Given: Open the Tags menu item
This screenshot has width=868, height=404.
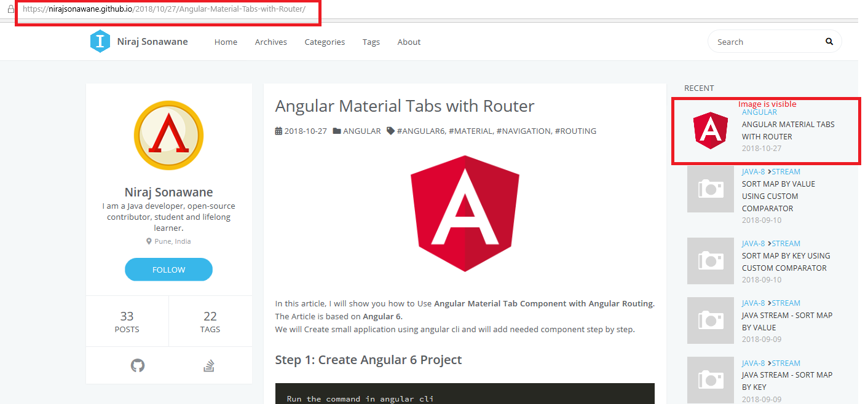Looking at the screenshot, I should [x=371, y=42].
